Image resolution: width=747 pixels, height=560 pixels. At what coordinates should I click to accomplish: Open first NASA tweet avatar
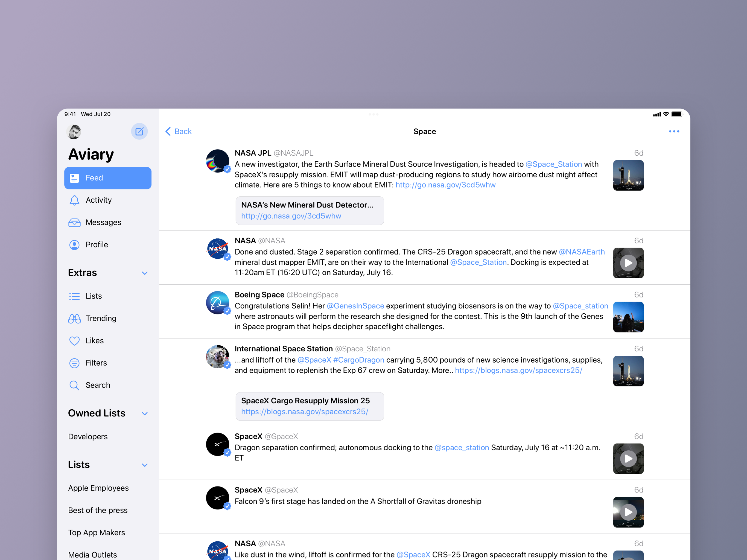(x=218, y=249)
